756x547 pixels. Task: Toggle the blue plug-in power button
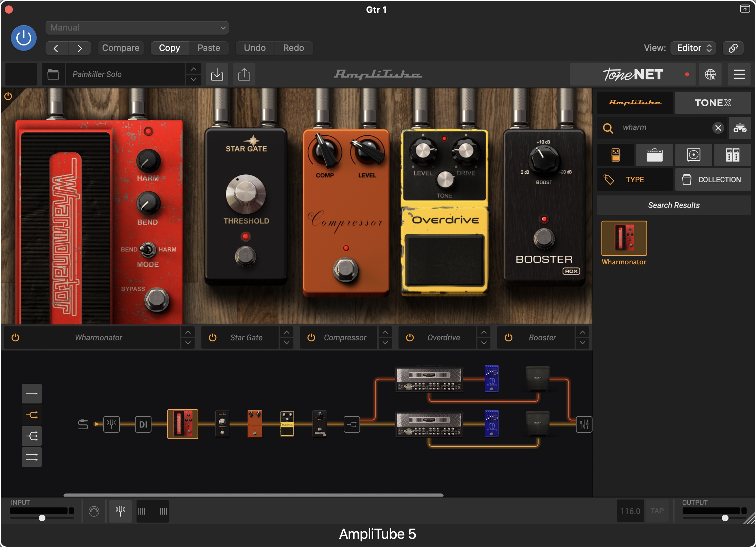click(24, 38)
